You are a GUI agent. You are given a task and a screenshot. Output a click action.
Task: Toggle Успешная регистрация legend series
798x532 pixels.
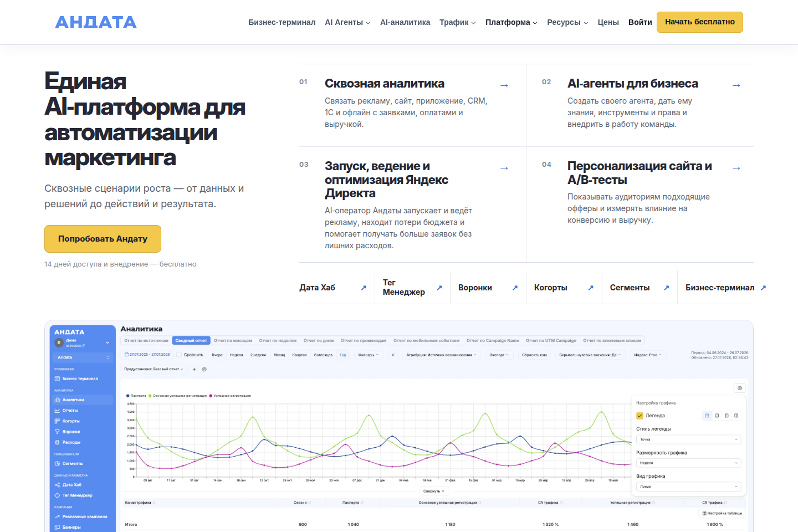coord(230,396)
